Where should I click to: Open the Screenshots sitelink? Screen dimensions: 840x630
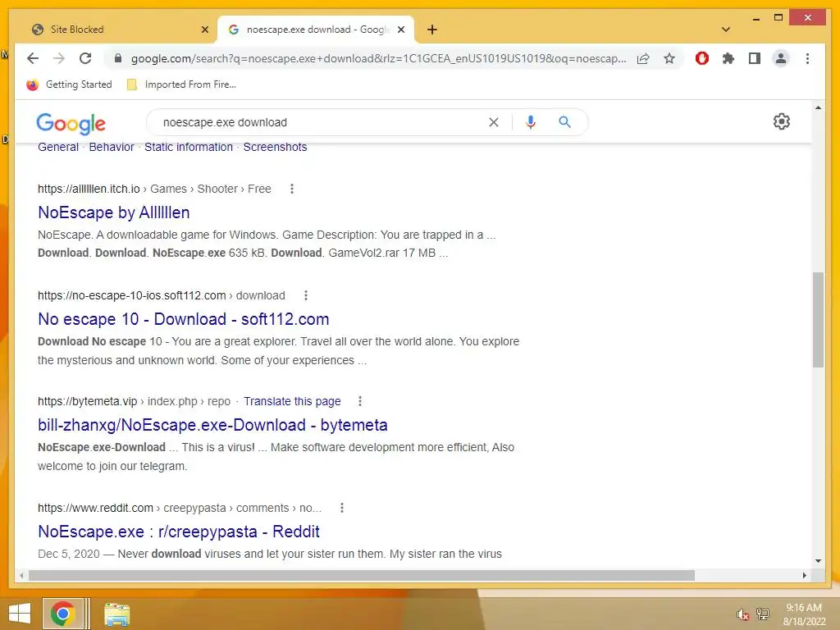pos(275,147)
